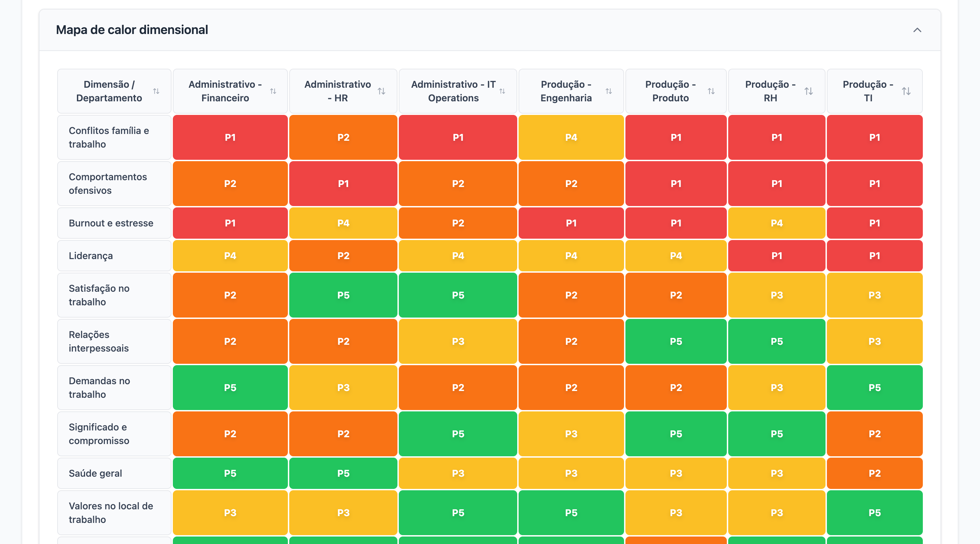Image resolution: width=980 pixels, height=544 pixels.
Task: Click sort arrows for Produção - TI
Action: point(906,91)
